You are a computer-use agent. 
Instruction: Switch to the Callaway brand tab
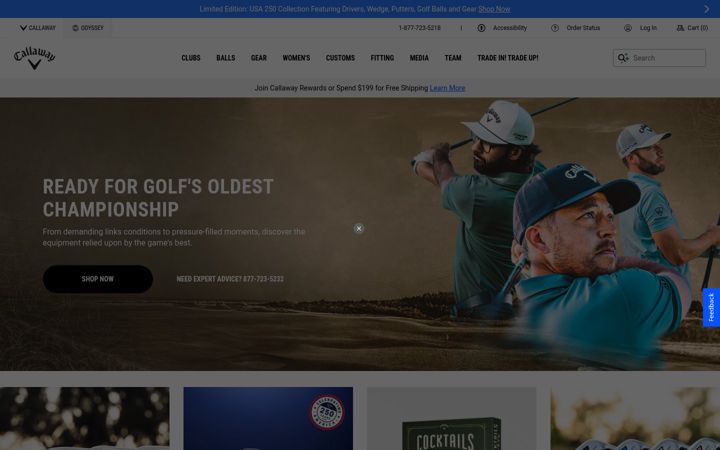click(x=38, y=28)
